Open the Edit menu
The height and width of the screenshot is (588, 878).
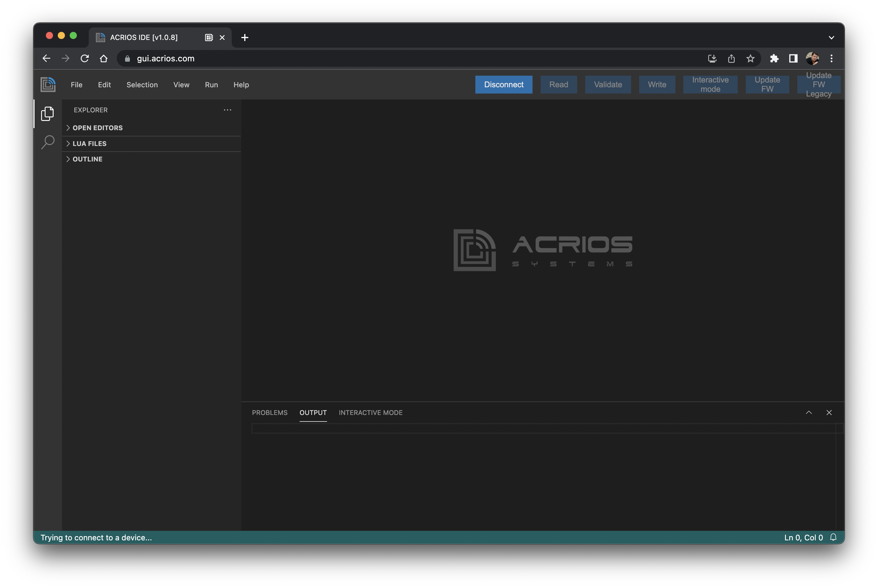pyautogui.click(x=104, y=85)
